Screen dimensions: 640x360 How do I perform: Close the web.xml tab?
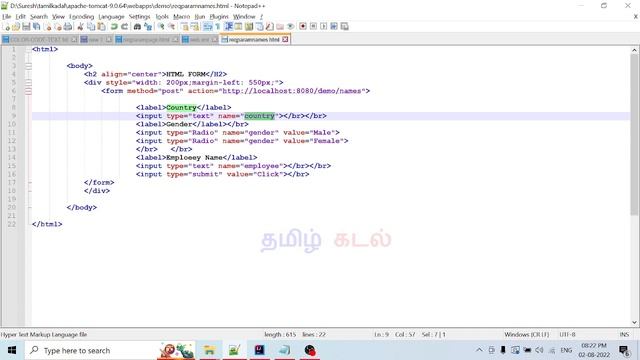click(x=214, y=40)
